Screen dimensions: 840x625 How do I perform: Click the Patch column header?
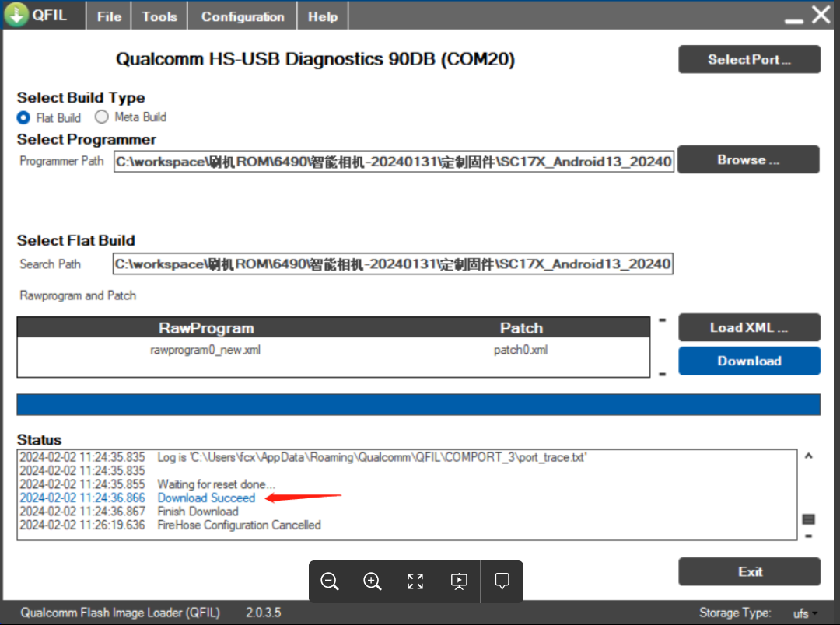[x=521, y=328]
